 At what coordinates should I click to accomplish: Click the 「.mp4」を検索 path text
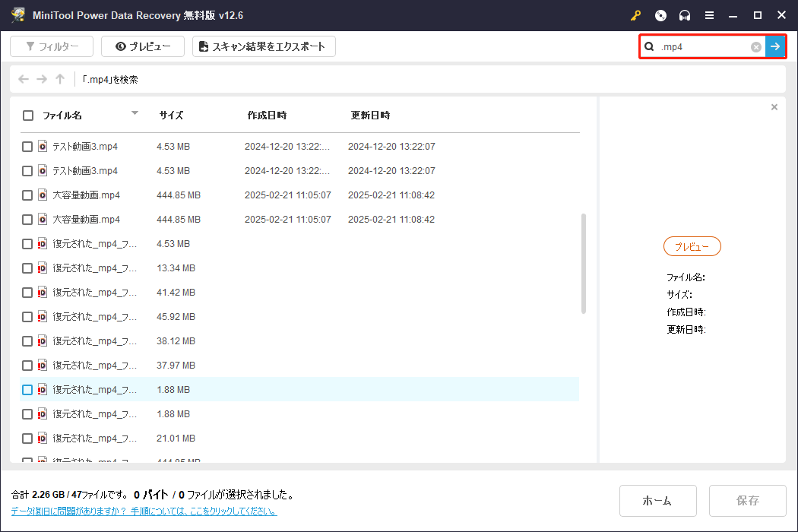pos(110,79)
